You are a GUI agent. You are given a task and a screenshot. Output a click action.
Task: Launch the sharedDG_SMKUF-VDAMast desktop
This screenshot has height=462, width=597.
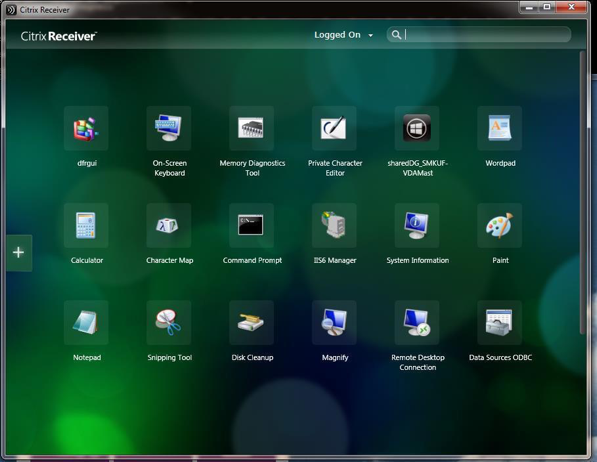pyautogui.click(x=417, y=128)
